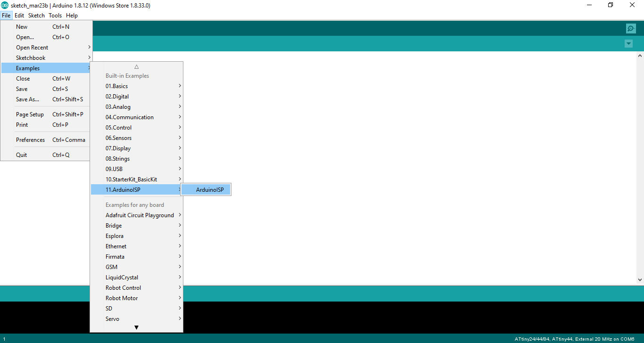Expand 04.Communication examples

pos(137,117)
